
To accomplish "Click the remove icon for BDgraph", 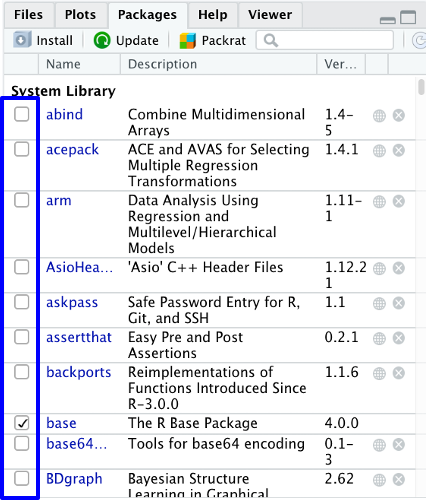I will click(x=399, y=480).
